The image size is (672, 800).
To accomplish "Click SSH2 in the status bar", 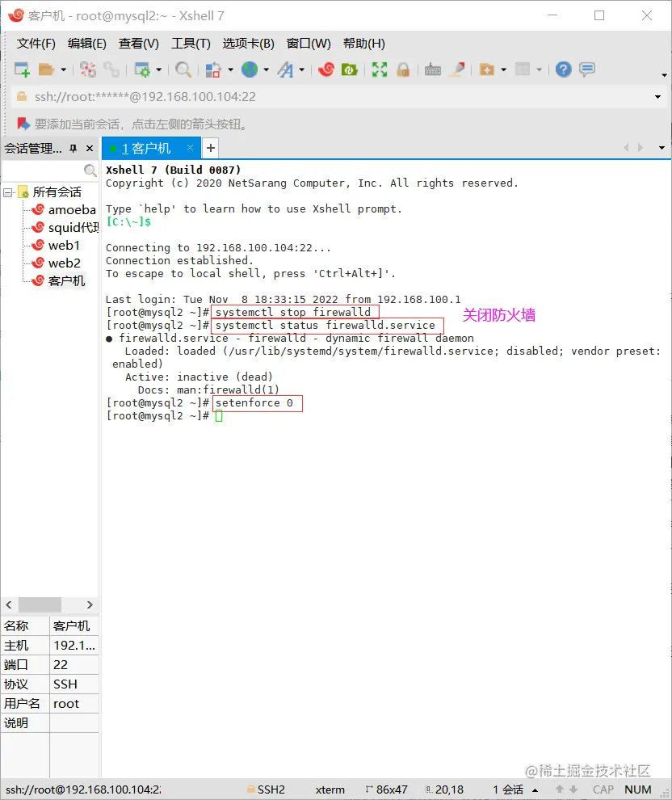I will [267, 789].
